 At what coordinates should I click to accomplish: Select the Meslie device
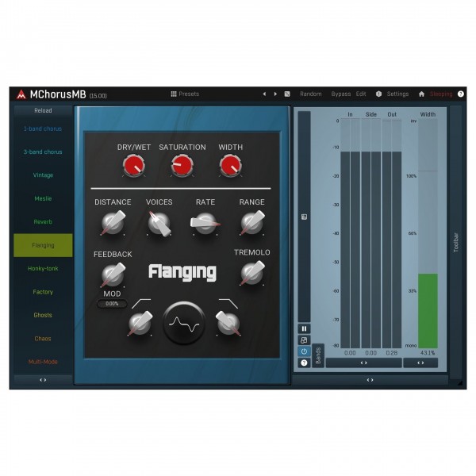[43, 198]
